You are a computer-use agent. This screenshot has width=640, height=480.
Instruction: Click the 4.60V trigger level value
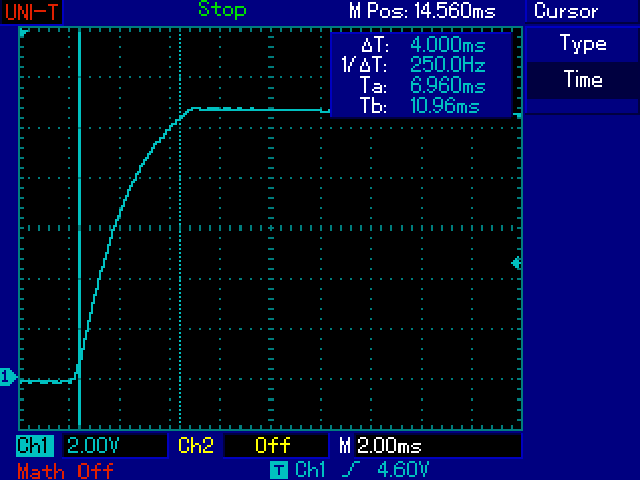click(403, 470)
